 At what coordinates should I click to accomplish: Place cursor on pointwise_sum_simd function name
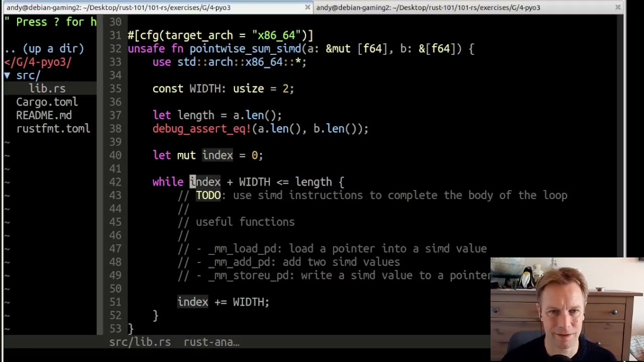245,49
